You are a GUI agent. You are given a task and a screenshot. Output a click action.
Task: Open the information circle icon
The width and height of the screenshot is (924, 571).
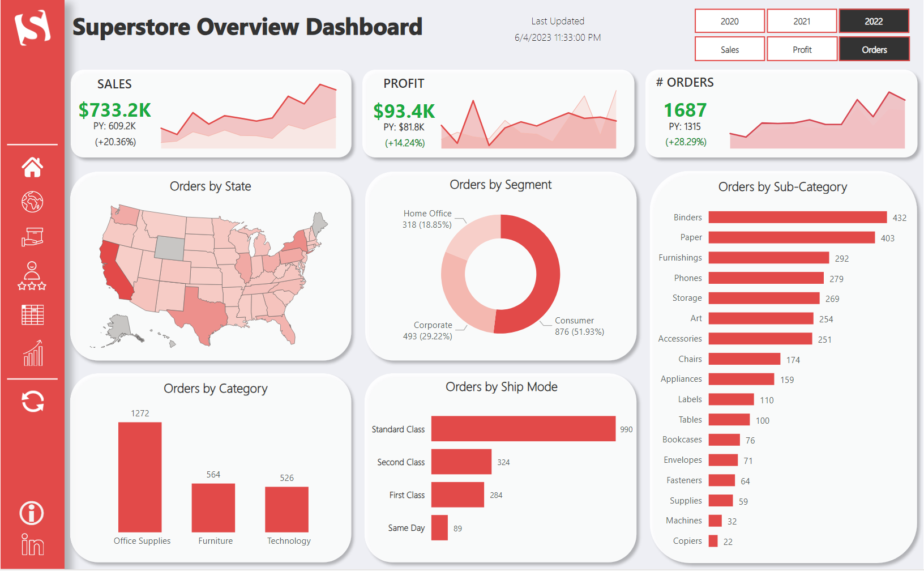click(x=32, y=513)
